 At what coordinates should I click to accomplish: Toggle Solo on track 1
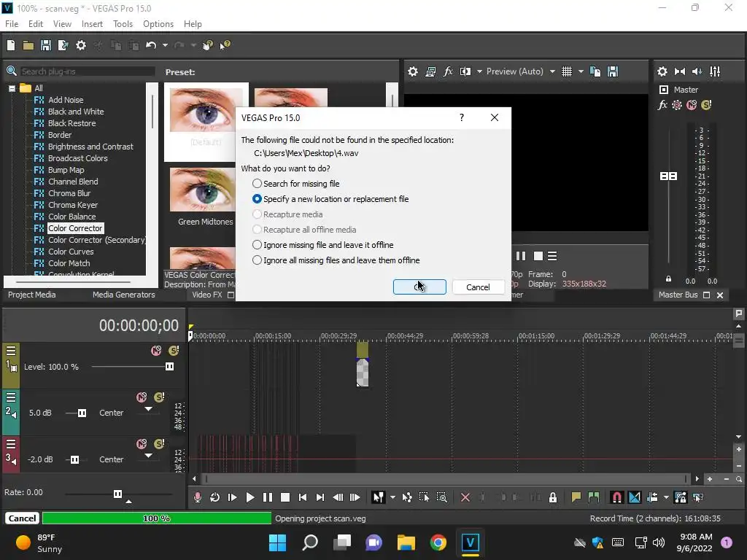174,351
